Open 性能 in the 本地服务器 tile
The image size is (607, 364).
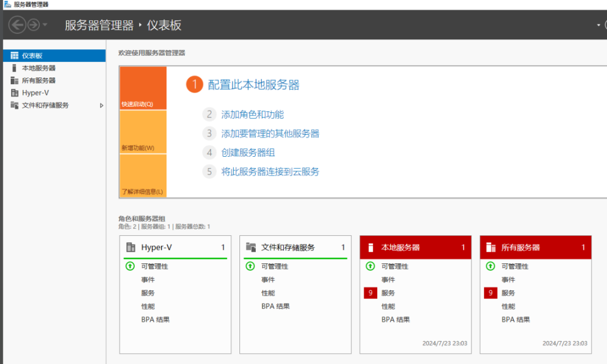click(x=388, y=306)
